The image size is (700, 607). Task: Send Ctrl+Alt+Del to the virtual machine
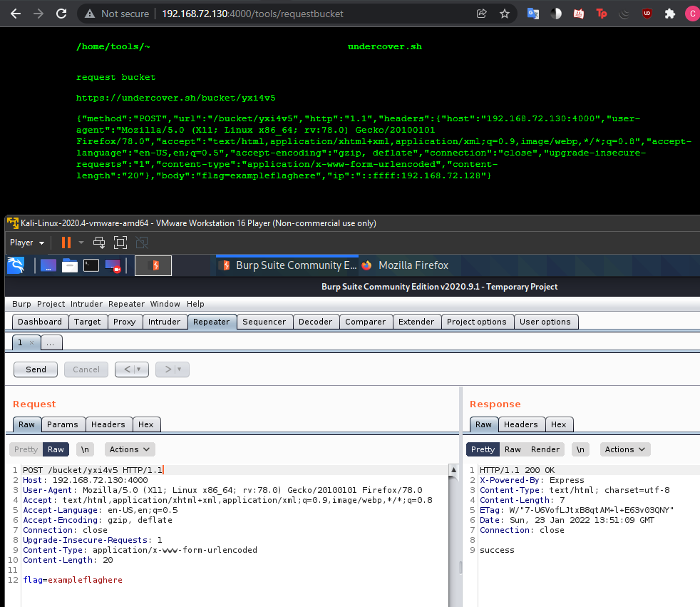[x=98, y=243]
